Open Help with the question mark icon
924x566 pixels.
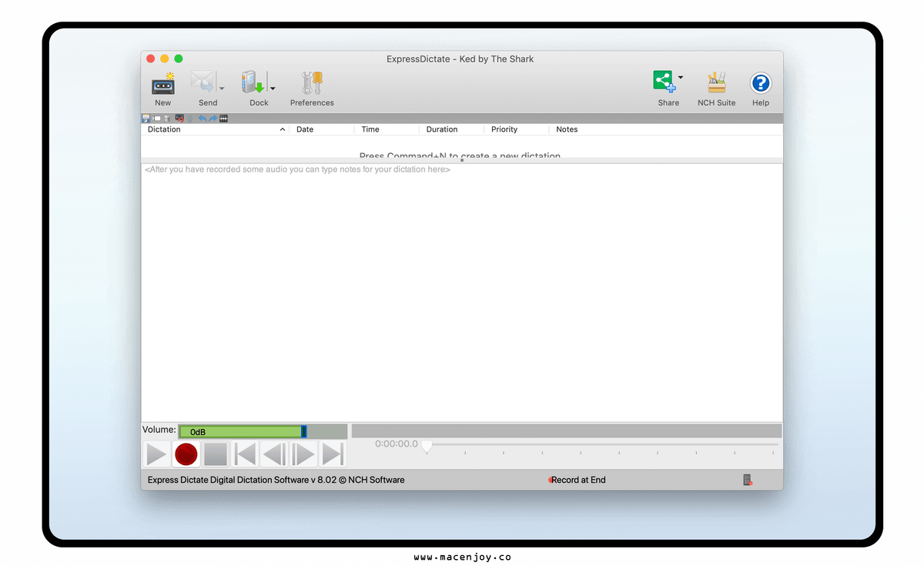(x=761, y=83)
